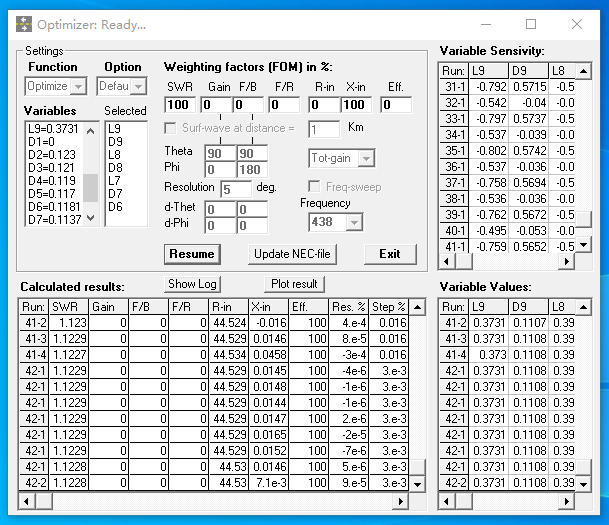The image size is (609, 525).
Task: Click the Resolution degrees field
Action: click(x=236, y=189)
